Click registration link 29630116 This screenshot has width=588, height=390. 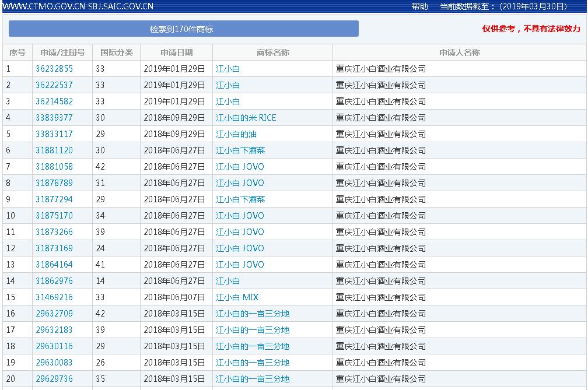(54, 346)
